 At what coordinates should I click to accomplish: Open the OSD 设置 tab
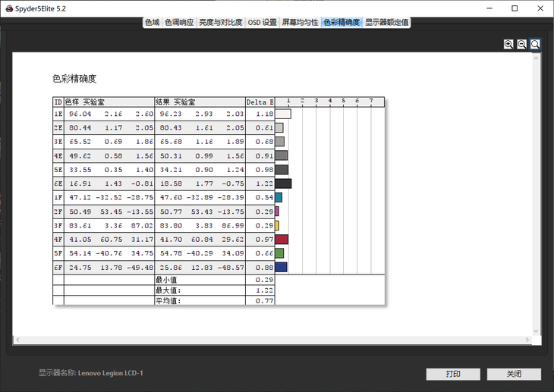pyautogui.click(x=262, y=22)
